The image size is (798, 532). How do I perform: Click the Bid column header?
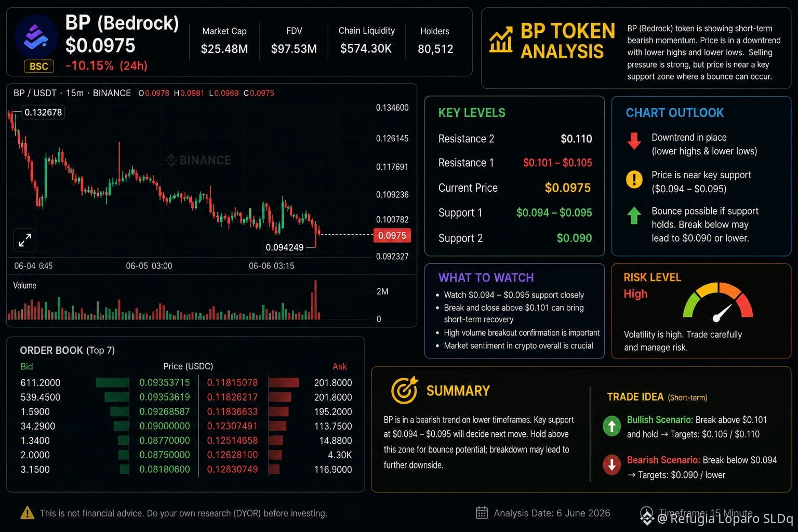tap(26, 366)
